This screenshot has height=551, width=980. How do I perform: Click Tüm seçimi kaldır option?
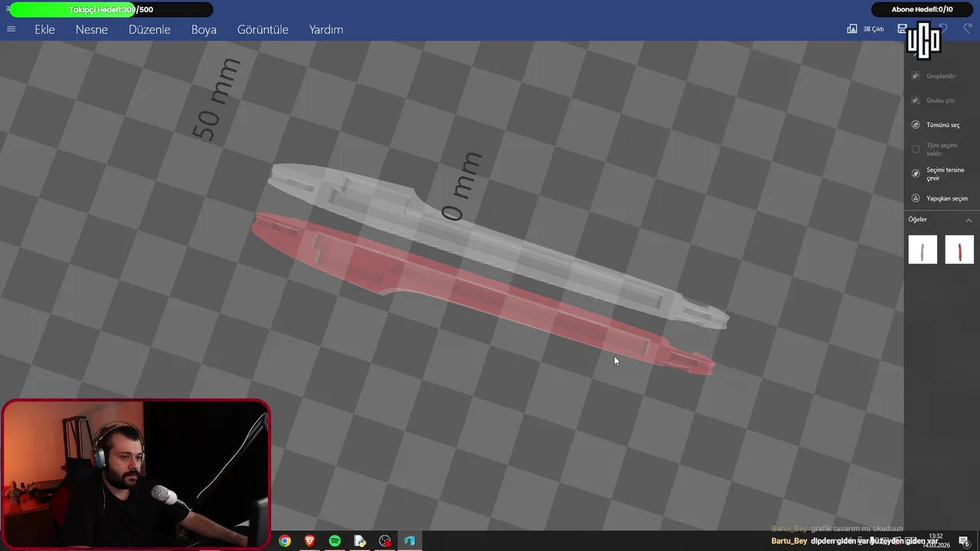click(x=935, y=149)
